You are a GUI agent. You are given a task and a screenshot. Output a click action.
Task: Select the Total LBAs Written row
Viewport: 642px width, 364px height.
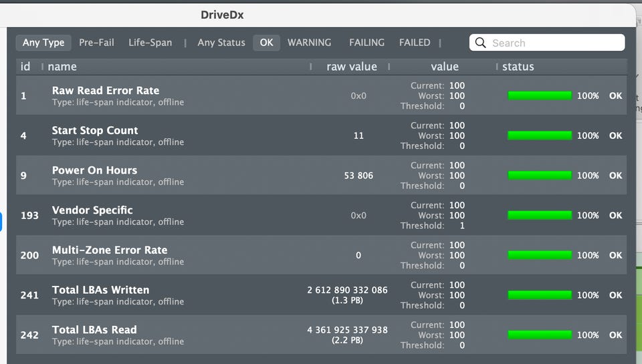(x=322, y=295)
